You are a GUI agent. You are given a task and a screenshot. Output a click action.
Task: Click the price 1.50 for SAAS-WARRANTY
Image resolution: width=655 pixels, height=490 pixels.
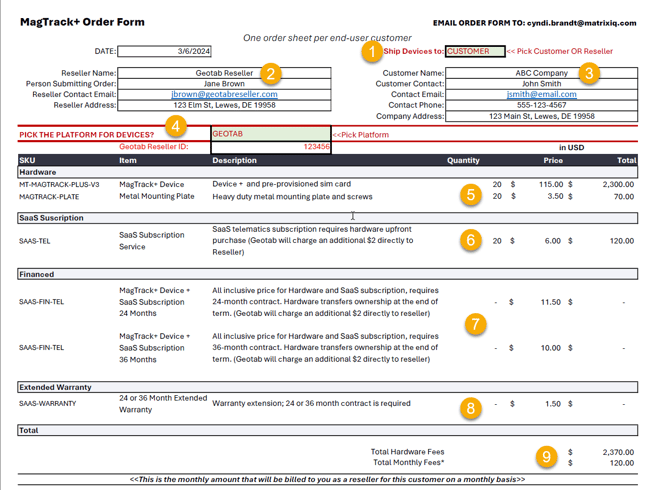click(553, 404)
